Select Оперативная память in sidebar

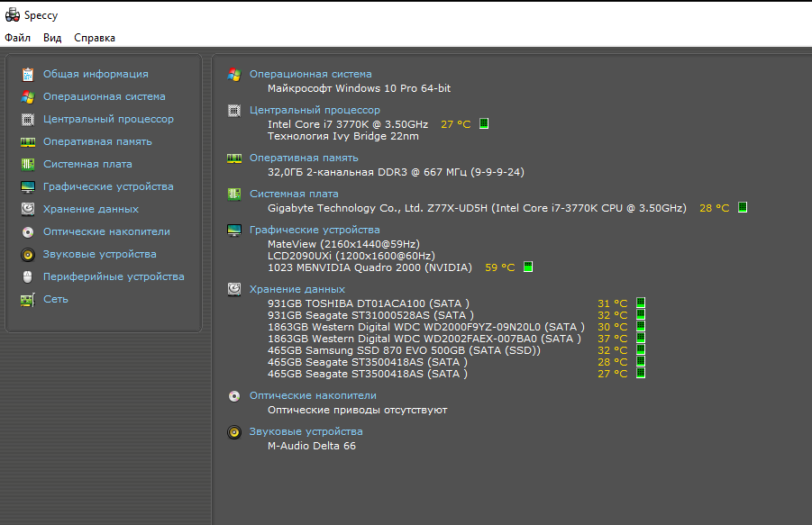click(x=97, y=141)
